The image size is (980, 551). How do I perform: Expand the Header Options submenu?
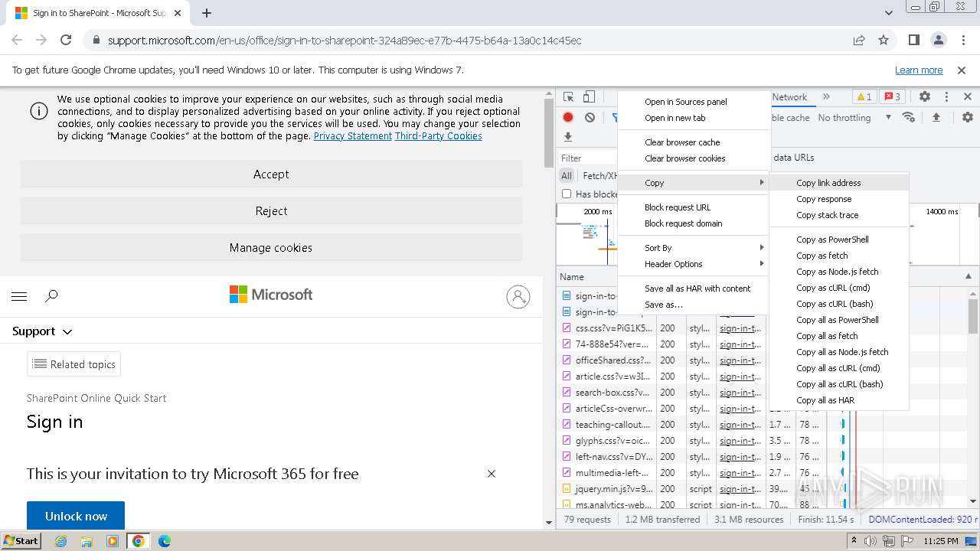692,264
